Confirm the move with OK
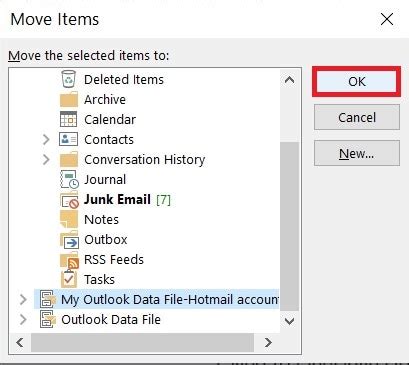The height and width of the screenshot is (365, 409). (x=356, y=82)
